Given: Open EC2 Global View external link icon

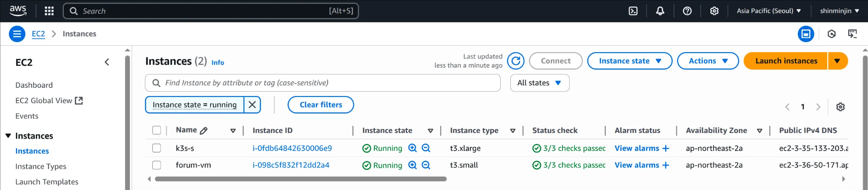Looking at the screenshot, I should [x=79, y=100].
